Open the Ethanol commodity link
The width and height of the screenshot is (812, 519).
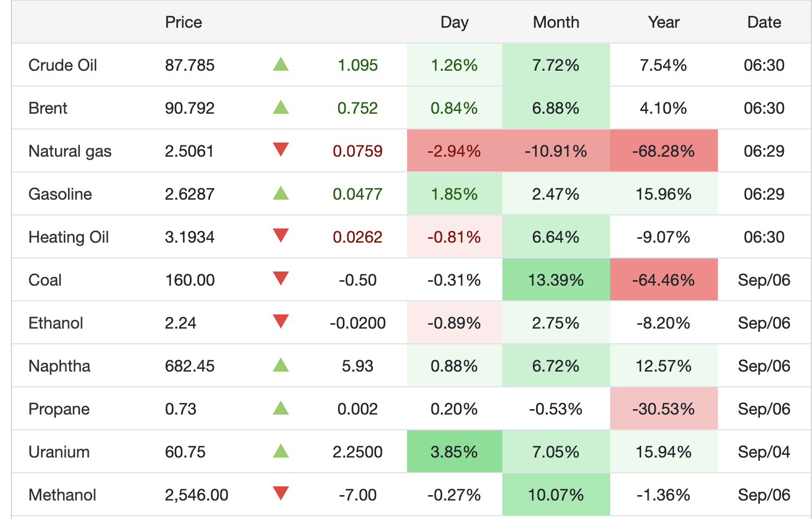click(56, 323)
